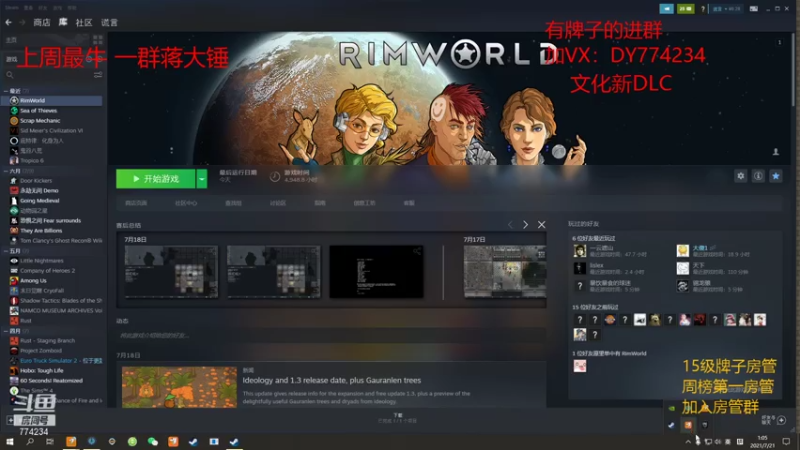
Task: Click the library search magnifier icon
Action: pos(10,75)
